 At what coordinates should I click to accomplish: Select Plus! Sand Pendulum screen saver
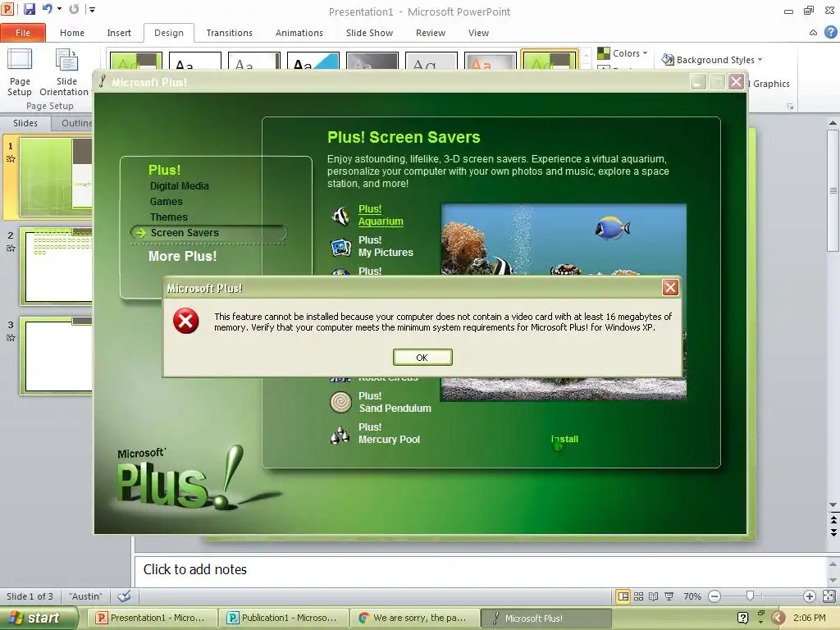(x=395, y=402)
